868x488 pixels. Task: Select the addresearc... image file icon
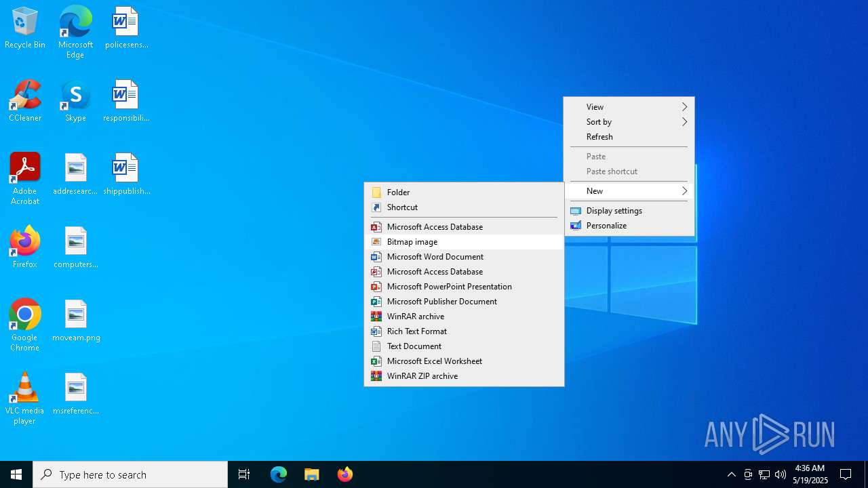pos(75,175)
